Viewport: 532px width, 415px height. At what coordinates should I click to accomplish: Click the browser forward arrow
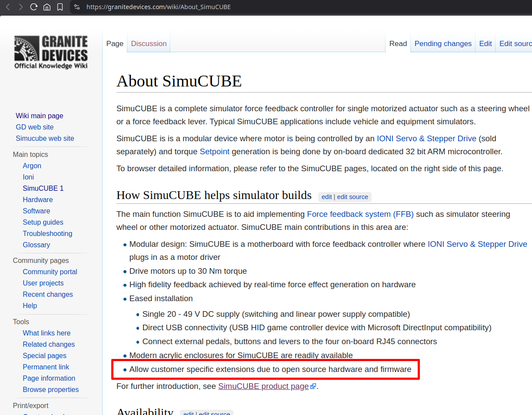pos(20,7)
